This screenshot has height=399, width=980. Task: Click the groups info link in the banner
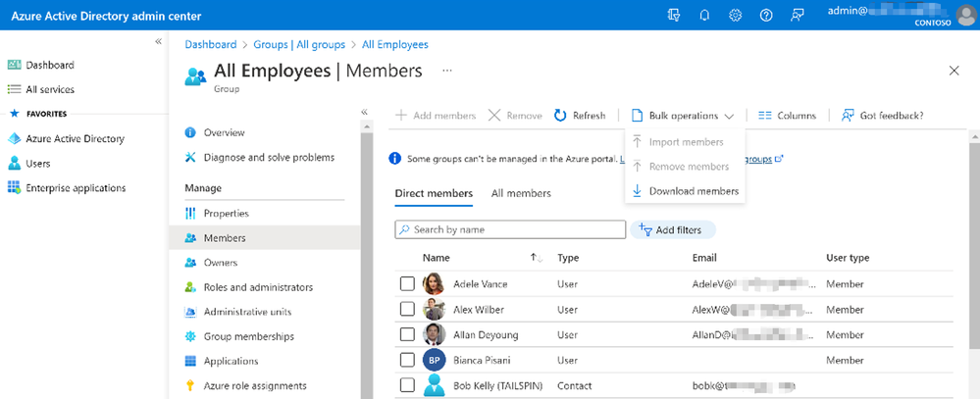point(762,159)
